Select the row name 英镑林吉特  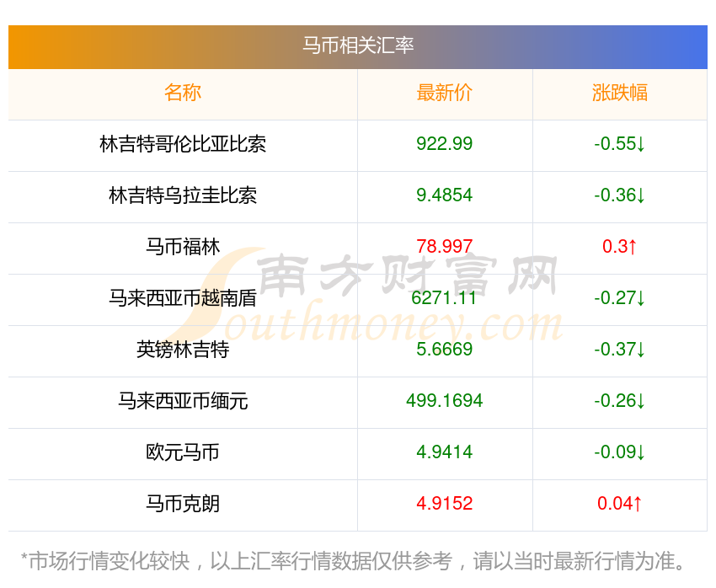pyautogui.click(x=183, y=350)
